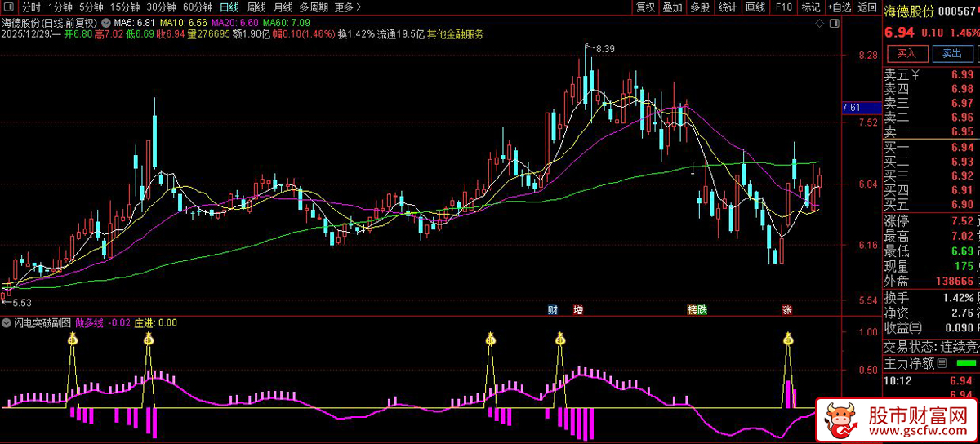The width and height of the screenshot is (980, 444).
Task: Toggle the 复权 adjustment option
Action: 645,7
